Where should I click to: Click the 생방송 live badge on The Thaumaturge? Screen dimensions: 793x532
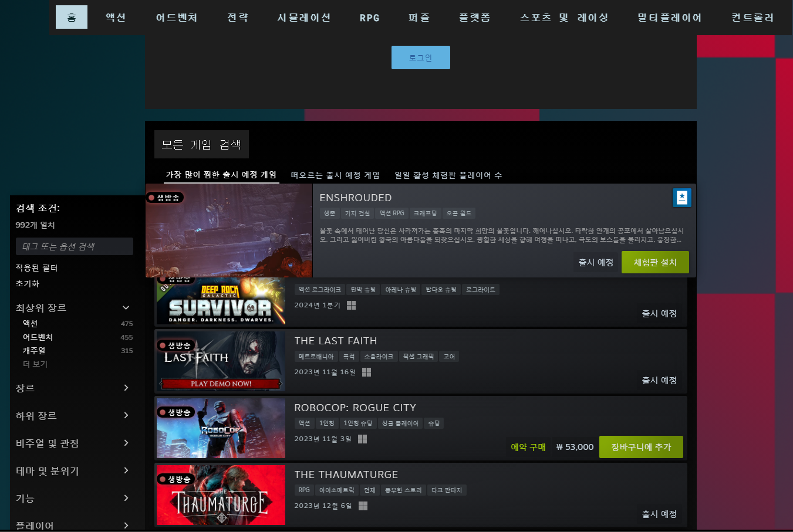coord(176,479)
